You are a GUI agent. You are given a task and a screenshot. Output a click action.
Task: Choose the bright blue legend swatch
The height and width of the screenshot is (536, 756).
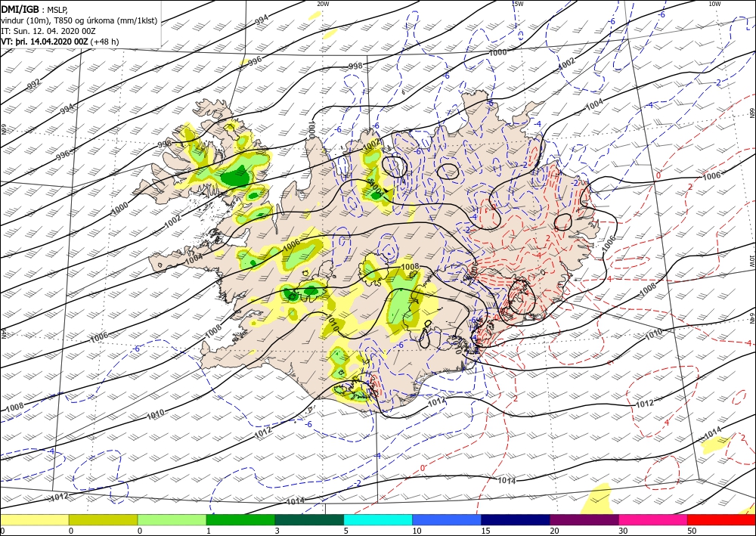(447, 519)
